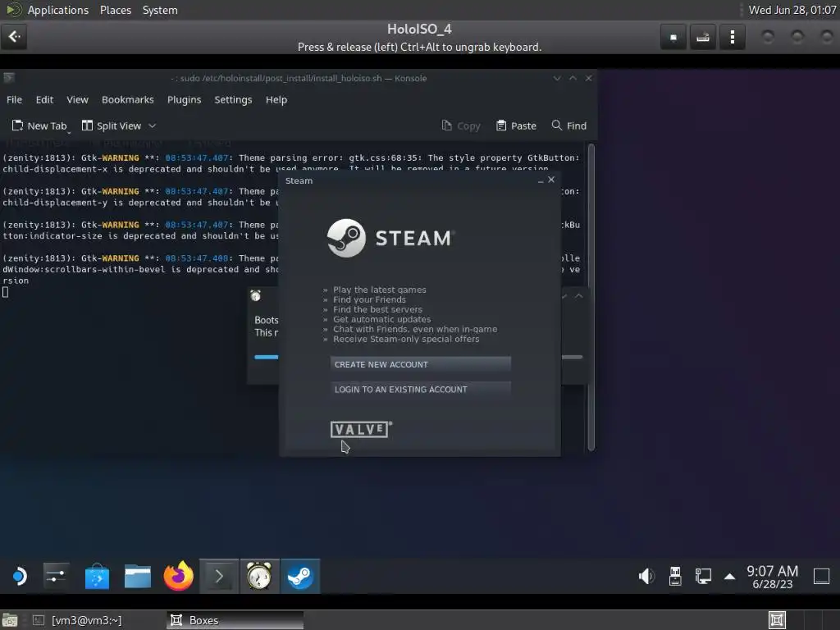The image size is (840, 630).
Task: Click the Boxes back arrow button
Action: [14, 37]
